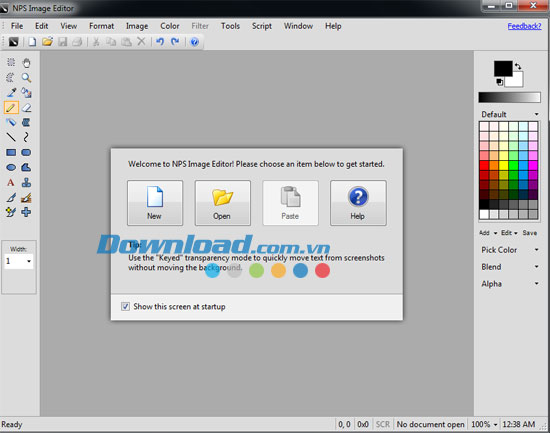Click the main application icon in toolbar
The image size is (550, 433).
point(13,42)
